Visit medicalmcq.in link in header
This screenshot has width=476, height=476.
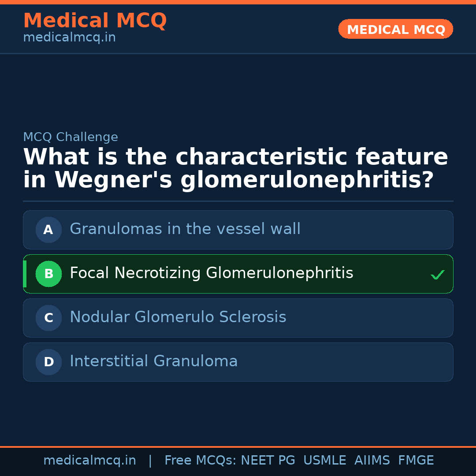pyautogui.click(x=69, y=38)
